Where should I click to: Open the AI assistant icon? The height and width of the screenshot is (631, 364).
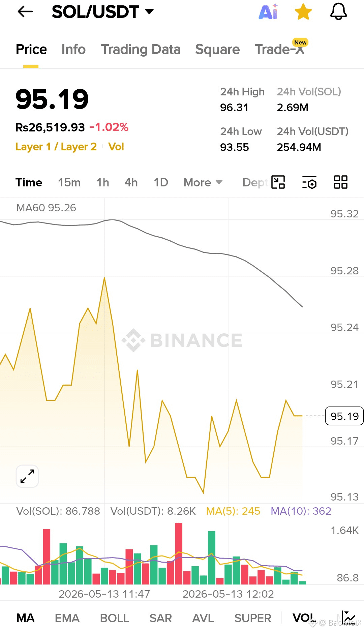[x=268, y=11]
